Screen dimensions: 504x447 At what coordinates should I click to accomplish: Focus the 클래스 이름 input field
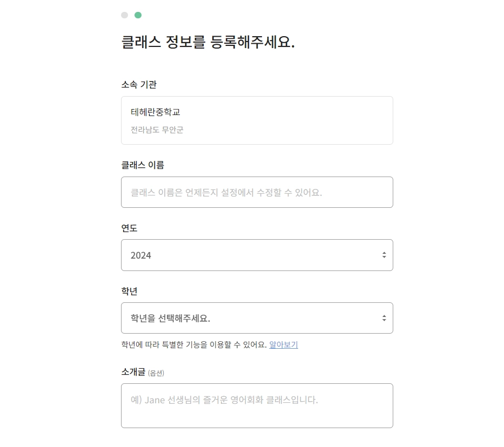tap(257, 192)
